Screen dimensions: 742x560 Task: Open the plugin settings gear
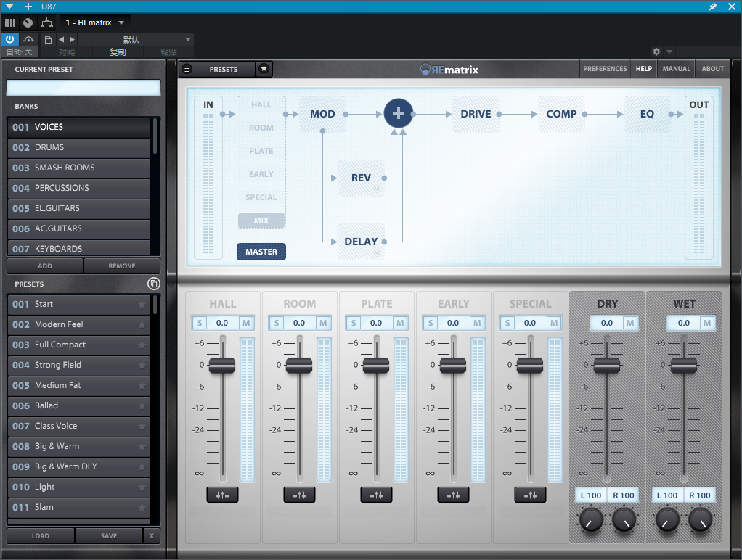pyautogui.click(x=656, y=52)
